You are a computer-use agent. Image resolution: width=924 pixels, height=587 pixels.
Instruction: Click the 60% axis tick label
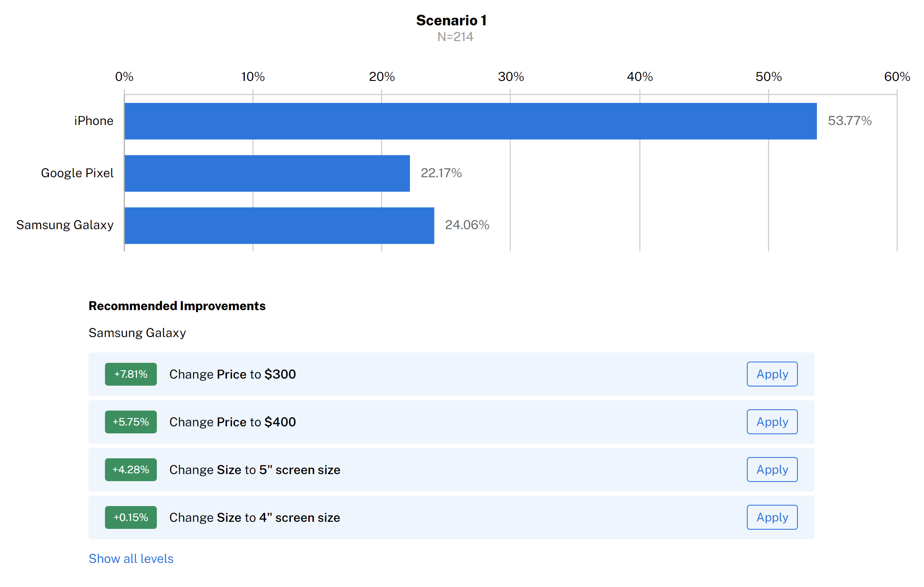pos(897,77)
